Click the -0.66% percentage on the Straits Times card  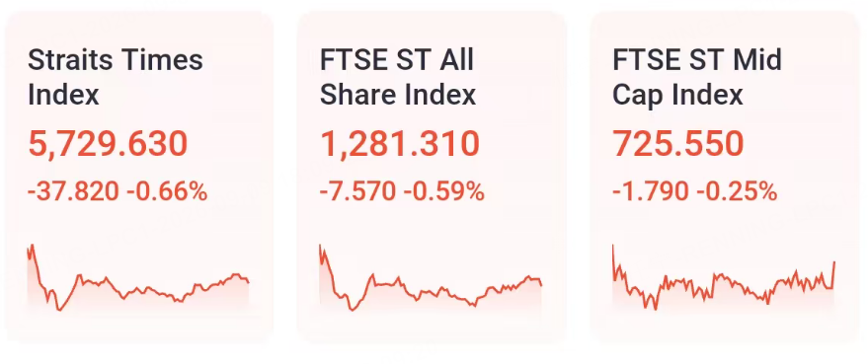pyautogui.click(x=167, y=192)
